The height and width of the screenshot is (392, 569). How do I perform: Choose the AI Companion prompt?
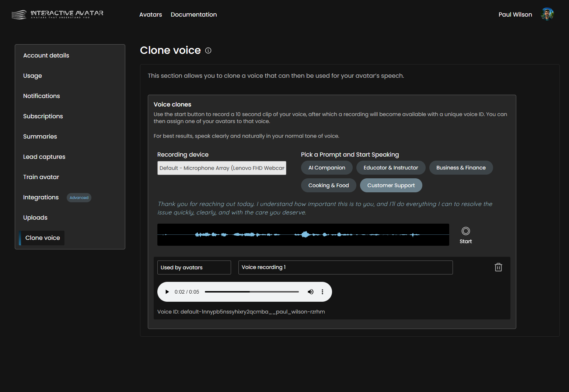coord(327,168)
